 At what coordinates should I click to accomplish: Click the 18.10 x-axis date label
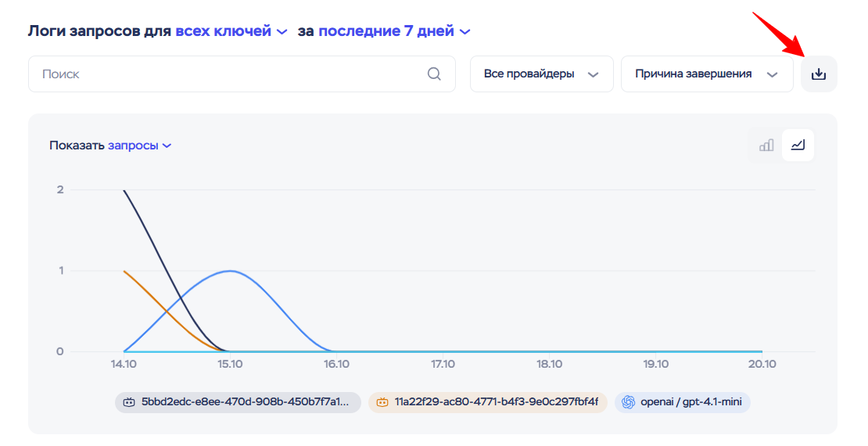click(x=549, y=364)
